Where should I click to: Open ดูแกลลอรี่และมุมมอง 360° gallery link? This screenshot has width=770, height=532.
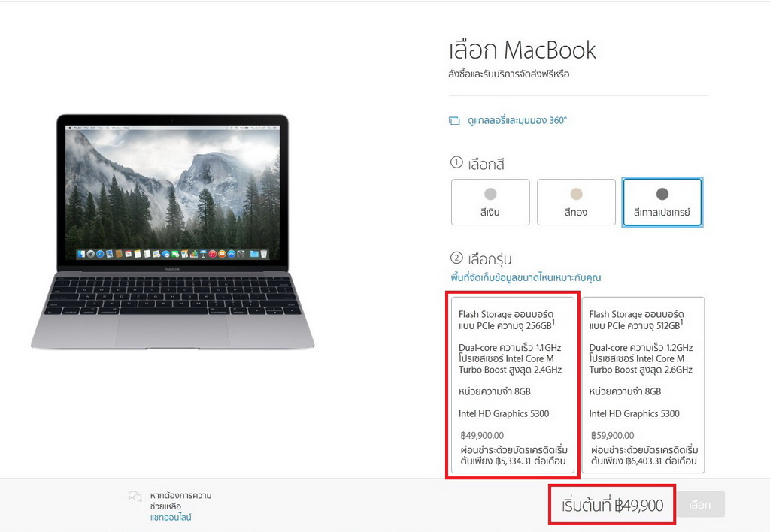point(517,121)
